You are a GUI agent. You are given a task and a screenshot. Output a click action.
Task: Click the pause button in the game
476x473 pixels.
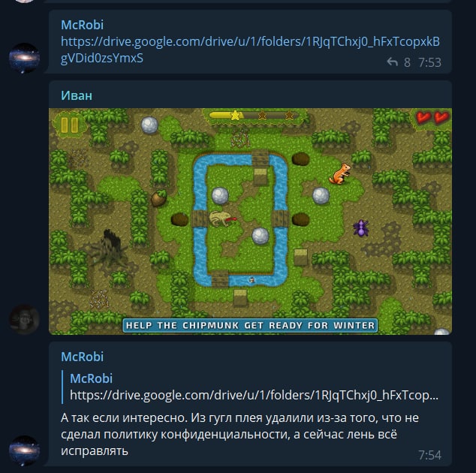pos(70,125)
